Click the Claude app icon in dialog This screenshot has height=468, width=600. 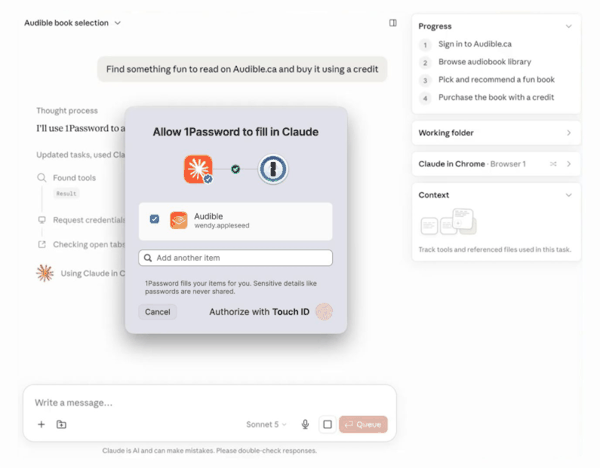(x=198, y=169)
